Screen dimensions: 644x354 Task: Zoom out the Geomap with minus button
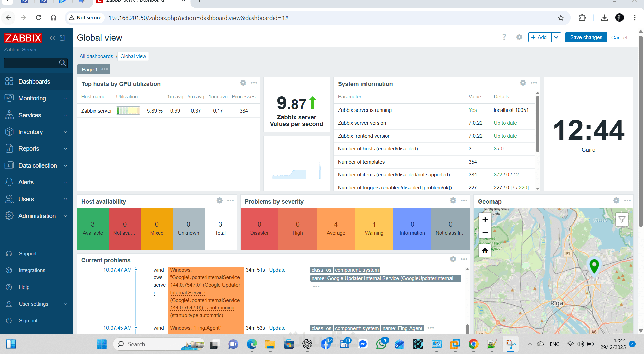485,232
